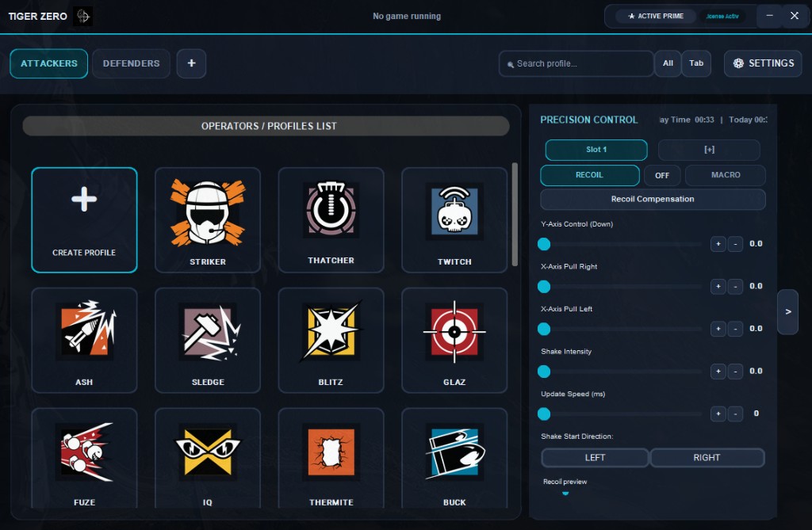Viewport: 812px width, 530px height.
Task: Select Slot 1 tab
Action: (x=596, y=150)
